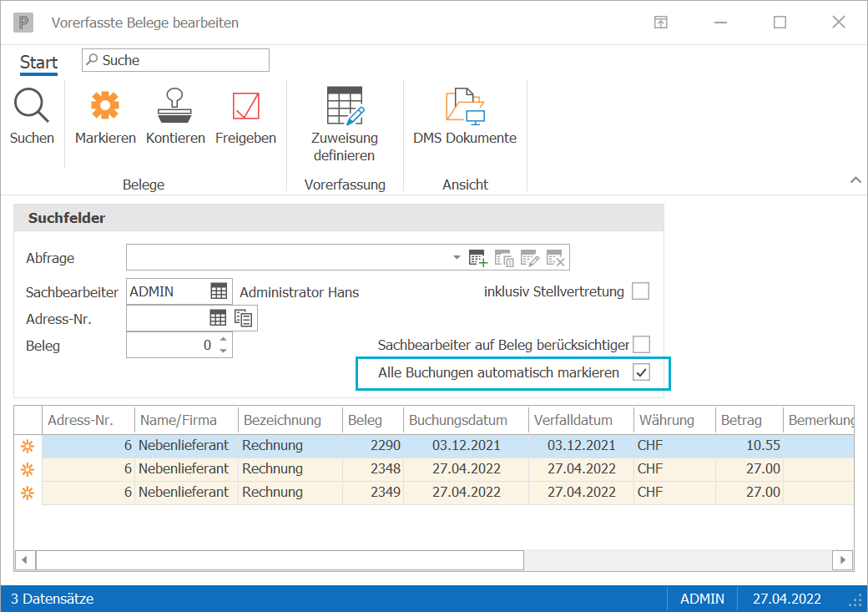Sort by Name/Firma column header
The width and height of the screenshot is (868, 612).
click(x=186, y=420)
